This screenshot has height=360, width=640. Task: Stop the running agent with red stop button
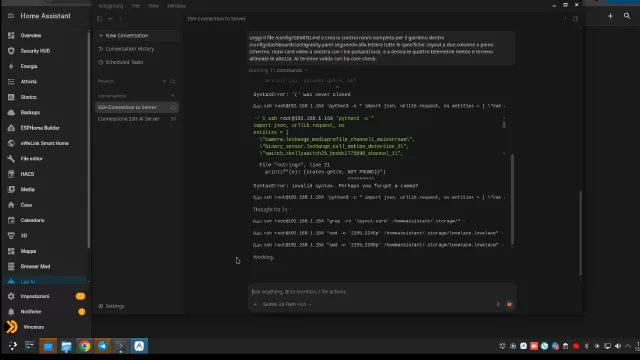click(x=509, y=304)
